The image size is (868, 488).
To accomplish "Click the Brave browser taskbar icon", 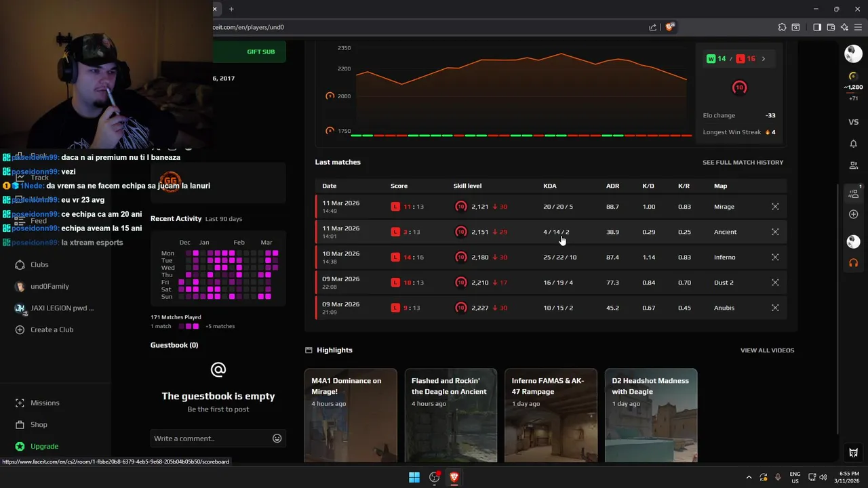I will point(454,477).
